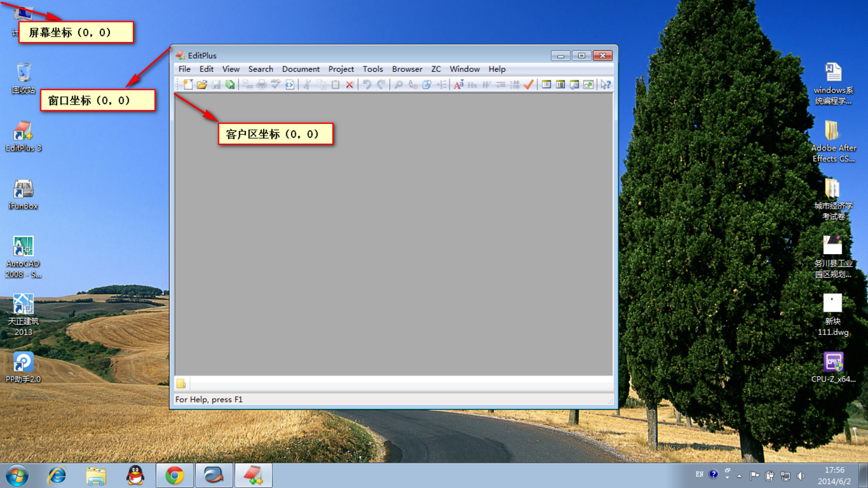Run the ABC spell check toolbar icon
The height and width of the screenshot is (488, 868).
coord(275,85)
